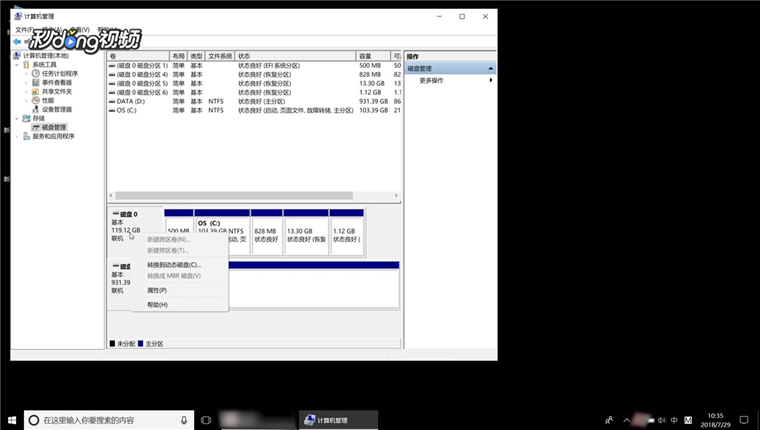This screenshot has width=760, height=430.
Task: Select Performance (性能) tree icon
Action: [x=35, y=100]
